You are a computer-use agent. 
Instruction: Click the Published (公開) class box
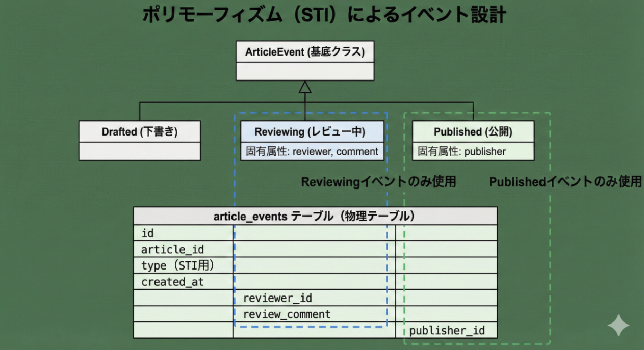[473, 131]
